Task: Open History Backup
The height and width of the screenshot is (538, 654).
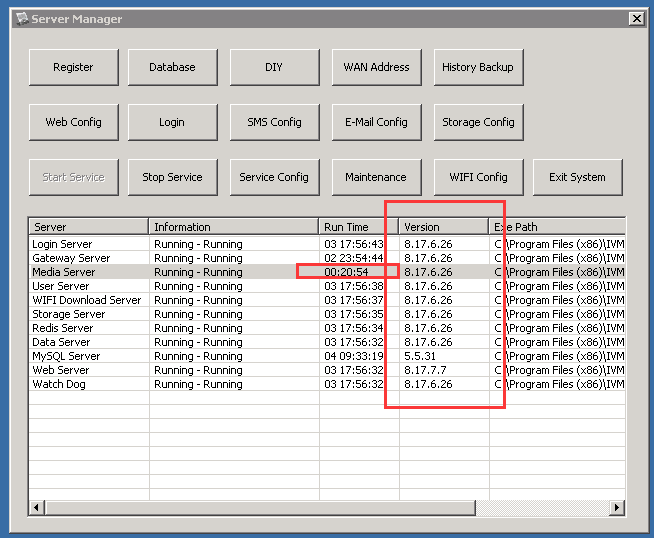Action: coord(478,67)
